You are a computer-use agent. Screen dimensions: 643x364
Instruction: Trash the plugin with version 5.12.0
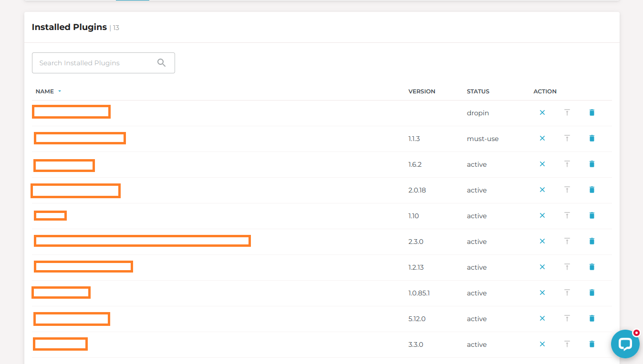tap(592, 318)
